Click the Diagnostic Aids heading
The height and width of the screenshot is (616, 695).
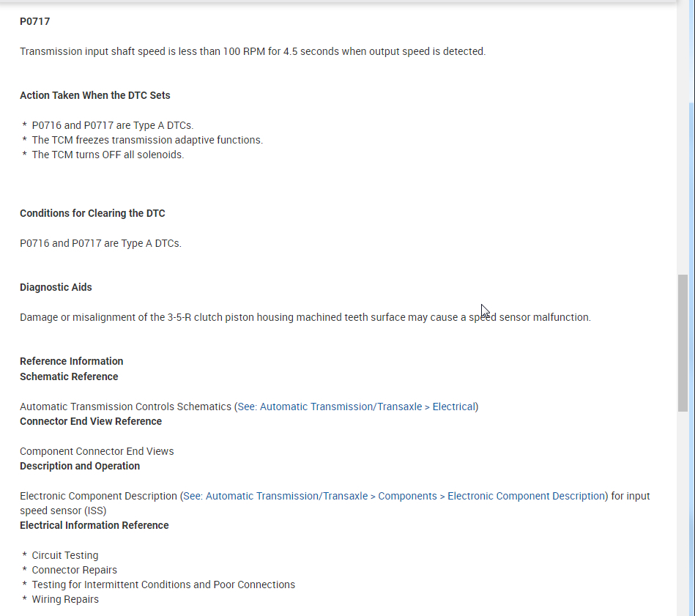point(56,287)
